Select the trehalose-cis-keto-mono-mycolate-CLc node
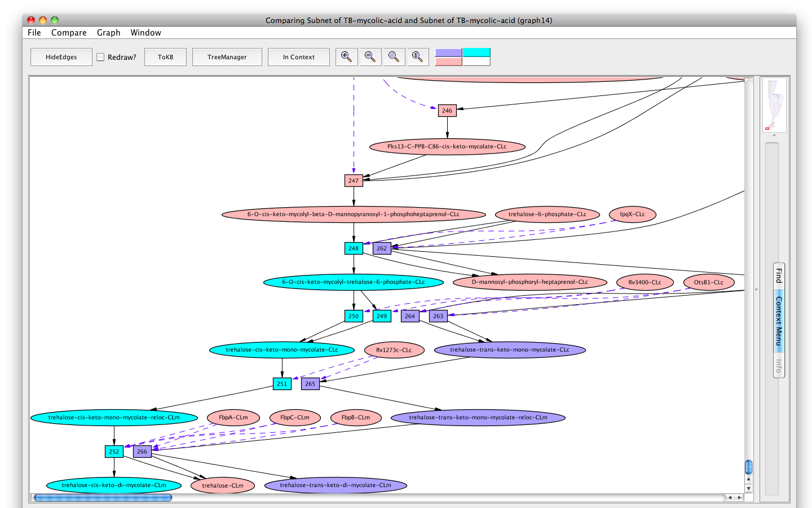This screenshot has width=812, height=508. tap(282, 350)
